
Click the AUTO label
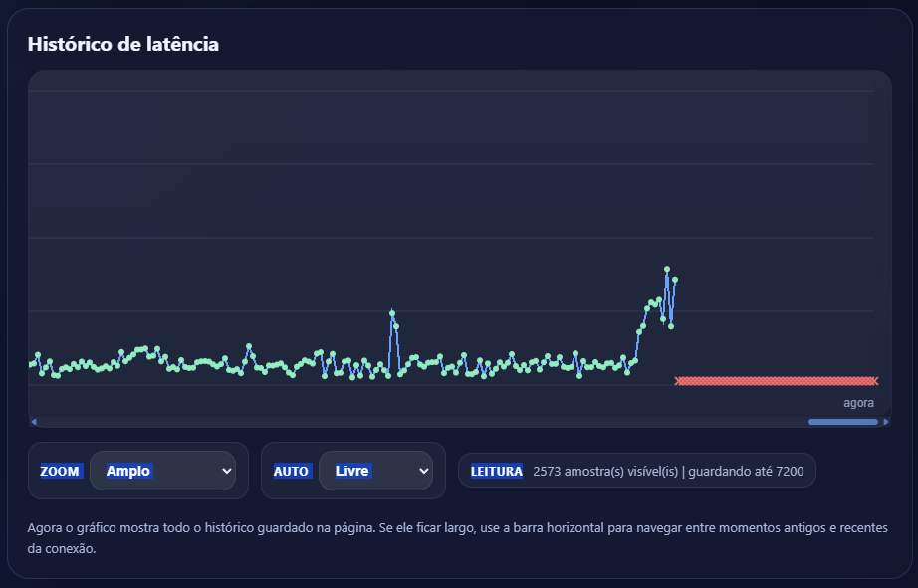coord(291,471)
